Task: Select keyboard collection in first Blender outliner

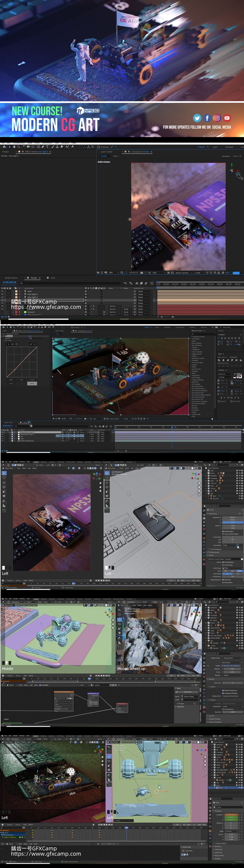Action: [214, 475]
